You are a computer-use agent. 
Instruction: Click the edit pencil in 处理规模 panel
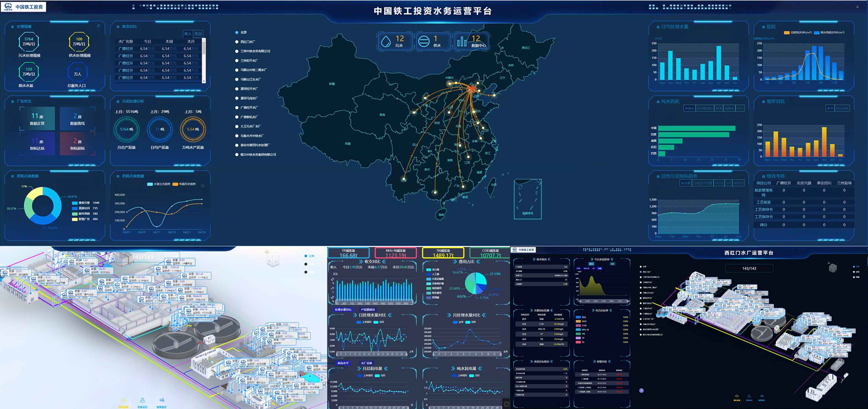coord(99,26)
